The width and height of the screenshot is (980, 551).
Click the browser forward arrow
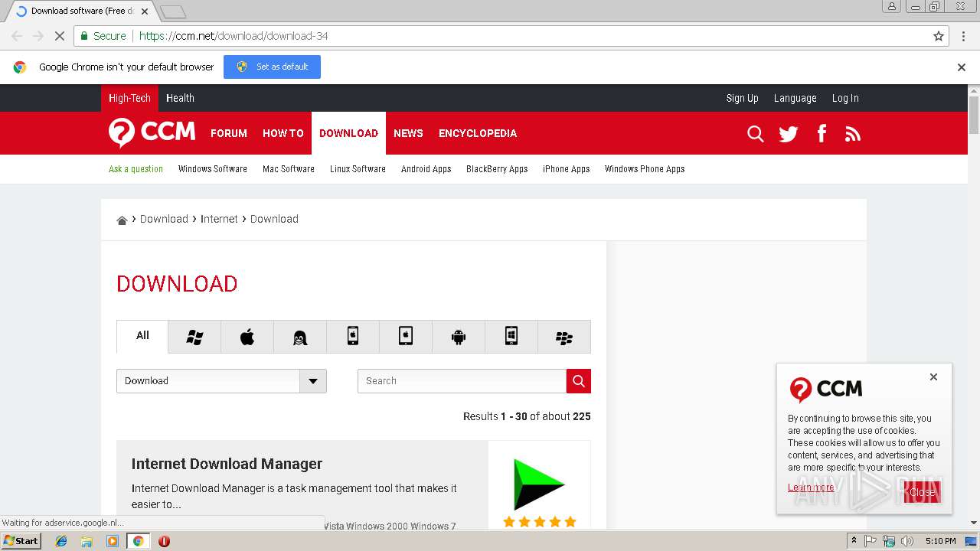(38, 36)
